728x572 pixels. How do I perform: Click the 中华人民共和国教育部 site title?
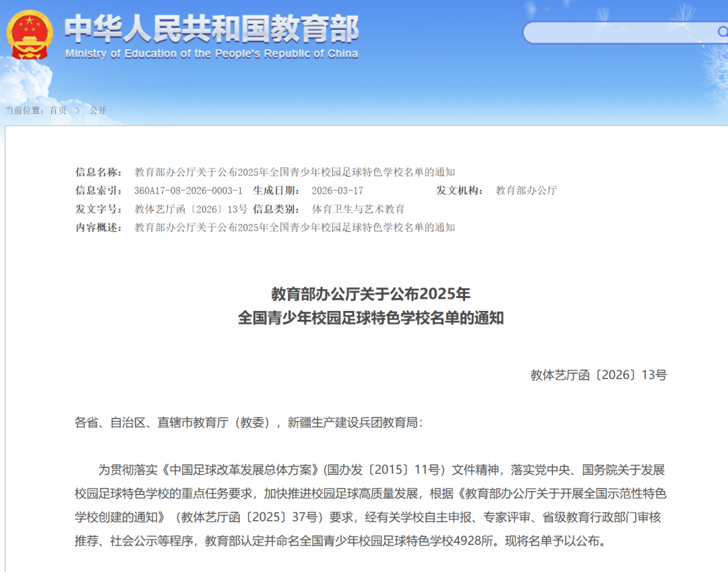click(x=212, y=28)
